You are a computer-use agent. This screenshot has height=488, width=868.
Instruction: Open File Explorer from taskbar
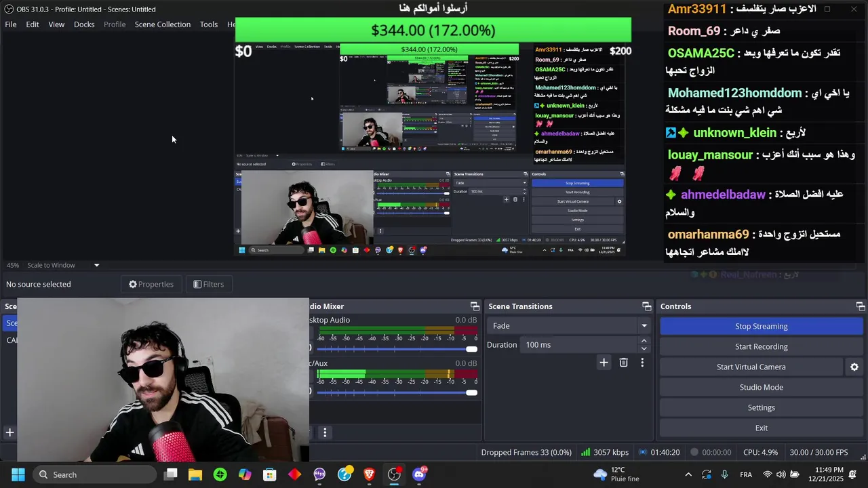click(195, 474)
